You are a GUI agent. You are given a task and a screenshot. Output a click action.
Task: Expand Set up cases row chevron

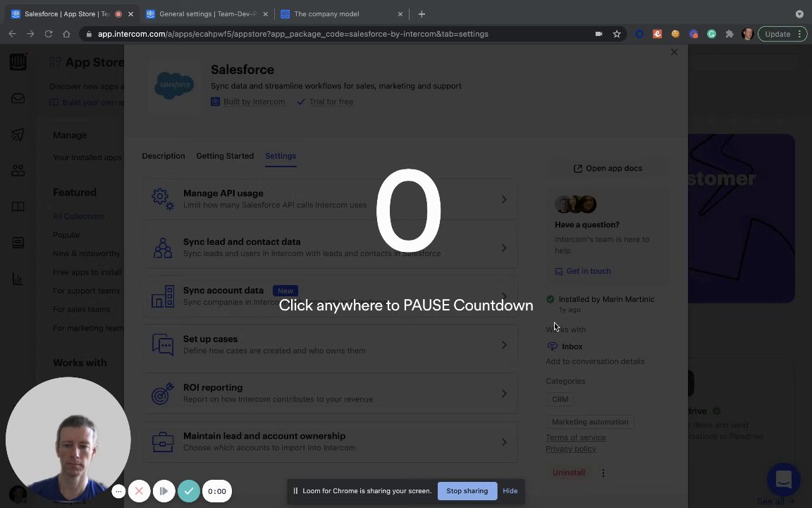tap(504, 345)
